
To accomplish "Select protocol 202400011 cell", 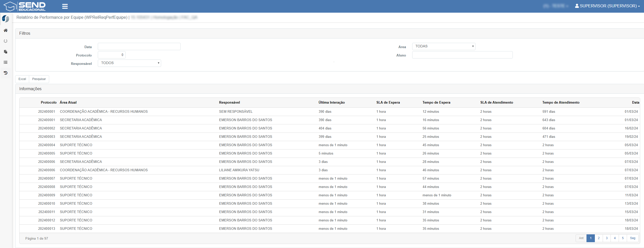I will (x=47, y=212).
